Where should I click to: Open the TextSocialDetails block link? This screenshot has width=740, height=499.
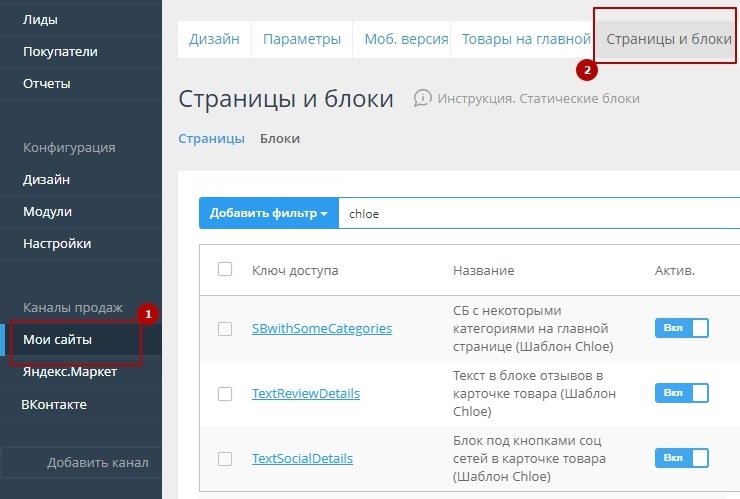(302, 458)
